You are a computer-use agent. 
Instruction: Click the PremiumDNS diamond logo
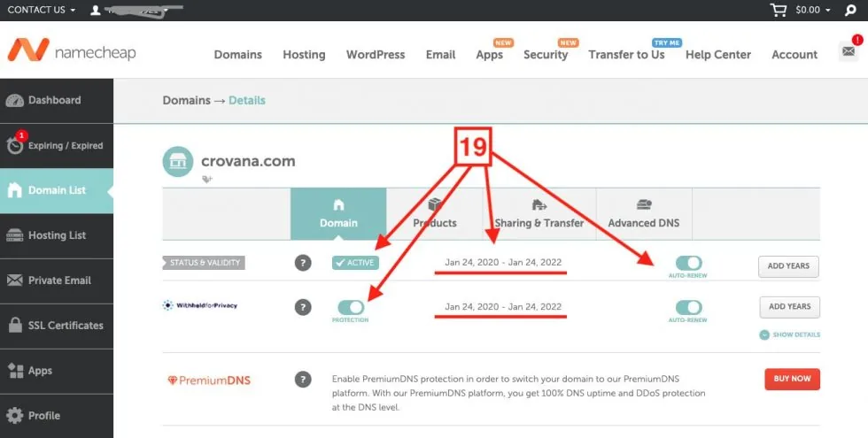pos(209,380)
